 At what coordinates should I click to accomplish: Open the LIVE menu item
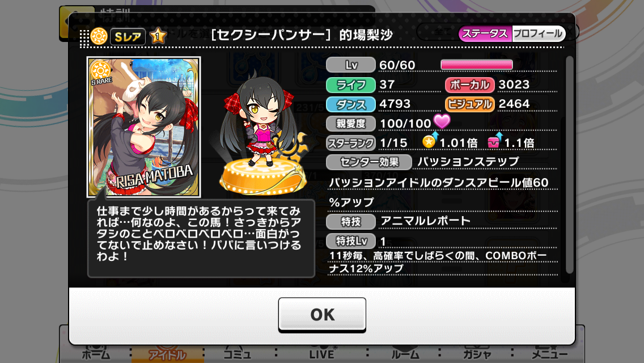tap(322, 354)
